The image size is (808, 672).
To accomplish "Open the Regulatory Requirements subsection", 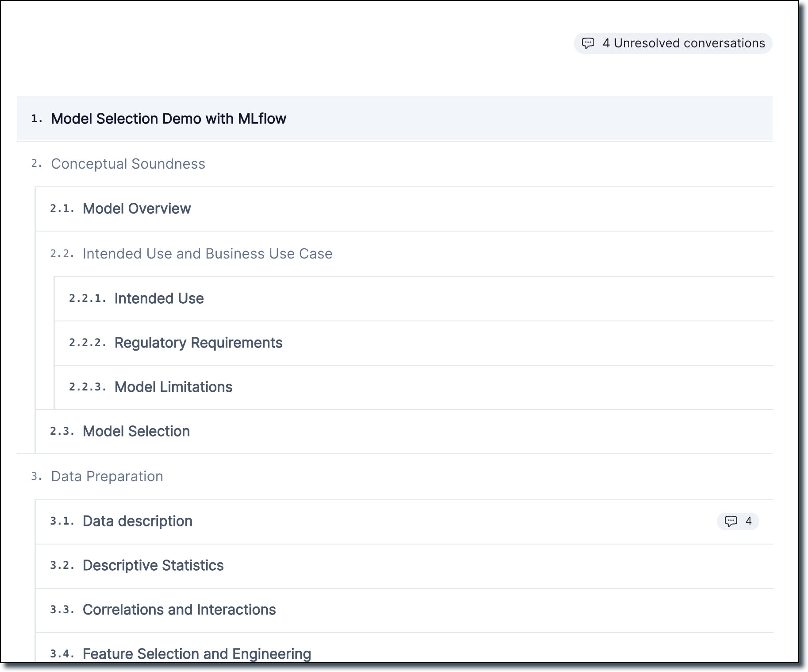I will tap(198, 343).
